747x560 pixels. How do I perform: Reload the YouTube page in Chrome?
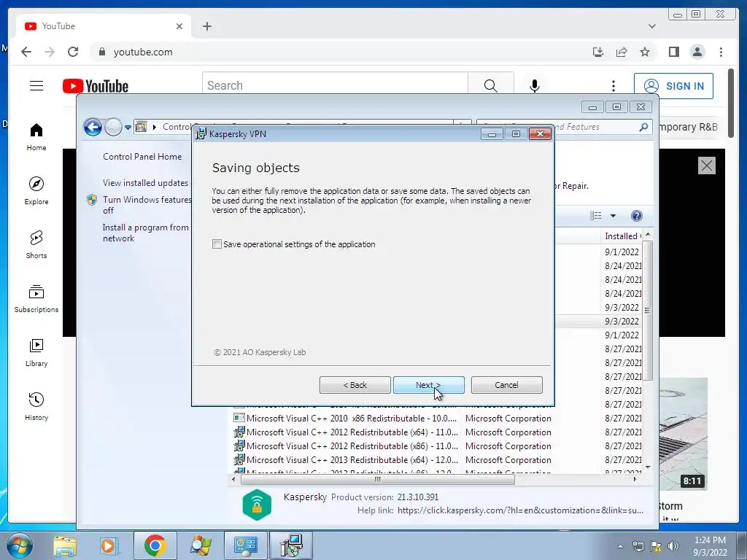(73, 52)
